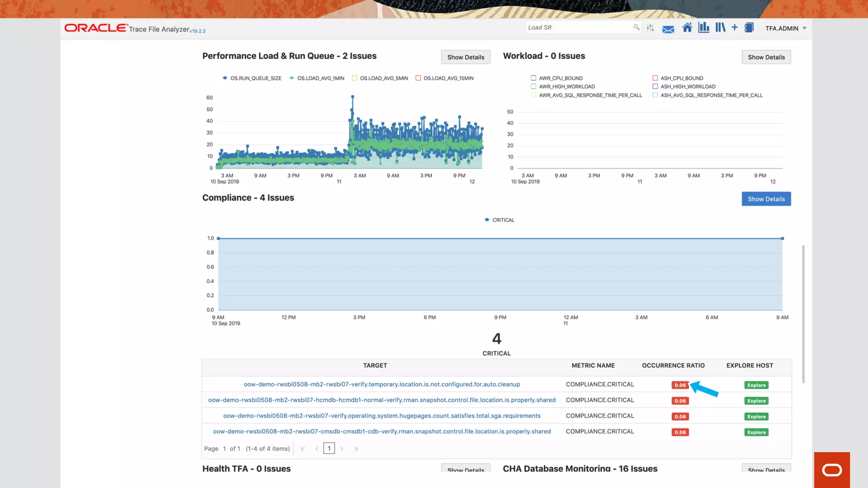This screenshot has height=488, width=868.
Task: Open the mail envelope icon
Action: tap(668, 29)
